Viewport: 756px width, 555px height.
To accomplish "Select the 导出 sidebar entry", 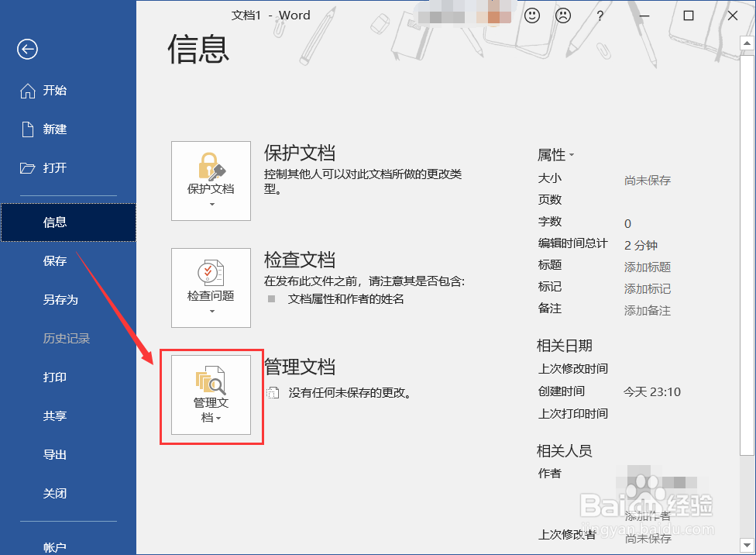I will [54, 455].
